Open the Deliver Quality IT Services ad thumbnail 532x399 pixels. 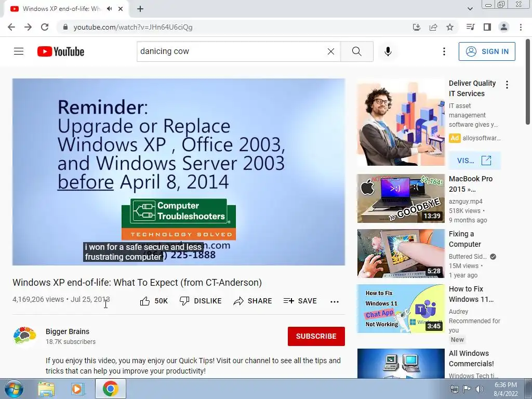[x=401, y=123]
